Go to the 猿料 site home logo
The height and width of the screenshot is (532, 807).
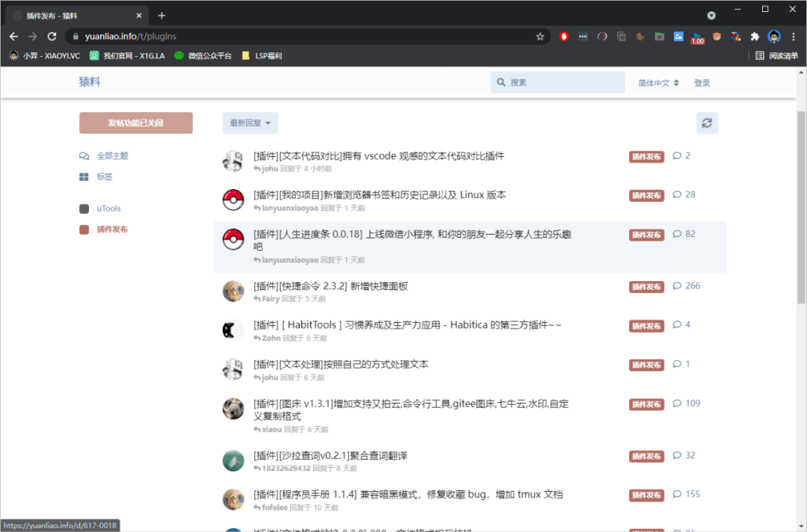90,81
